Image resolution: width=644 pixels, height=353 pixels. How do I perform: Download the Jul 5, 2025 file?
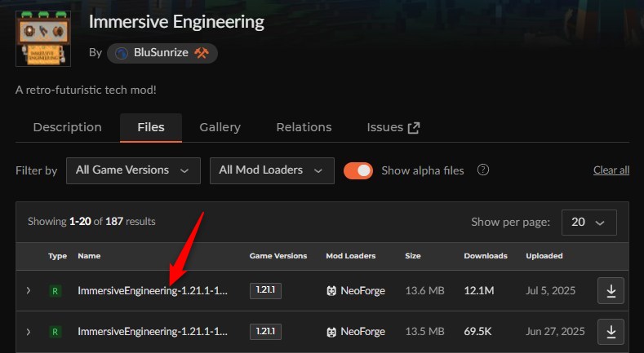pos(611,291)
